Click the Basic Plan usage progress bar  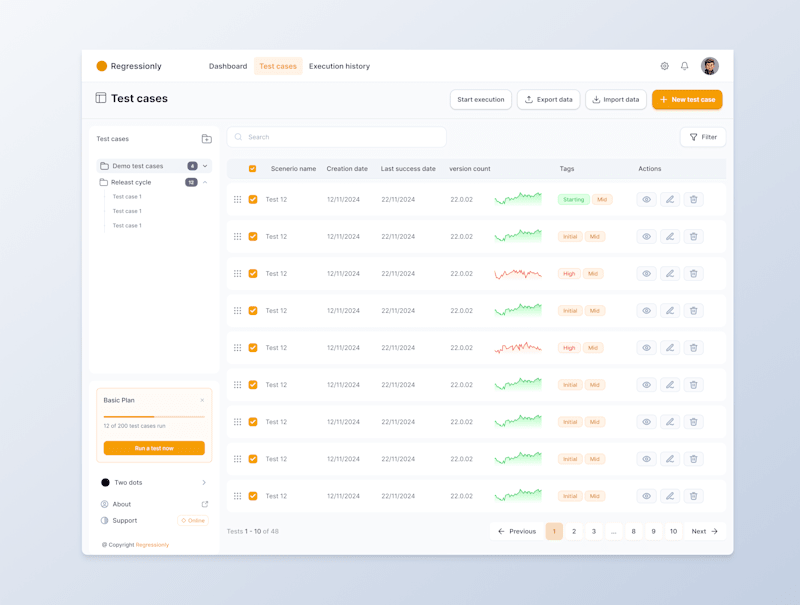tap(154, 417)
